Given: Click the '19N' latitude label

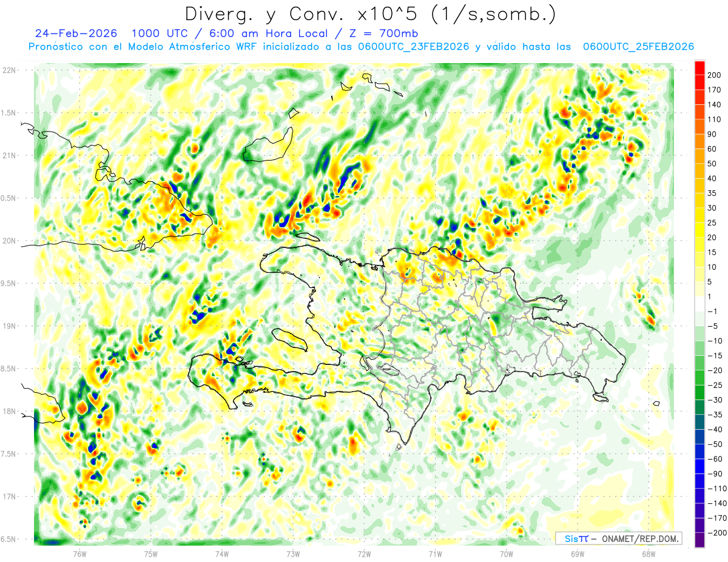Looking at the screenshot, I should [x=10, y=326].
